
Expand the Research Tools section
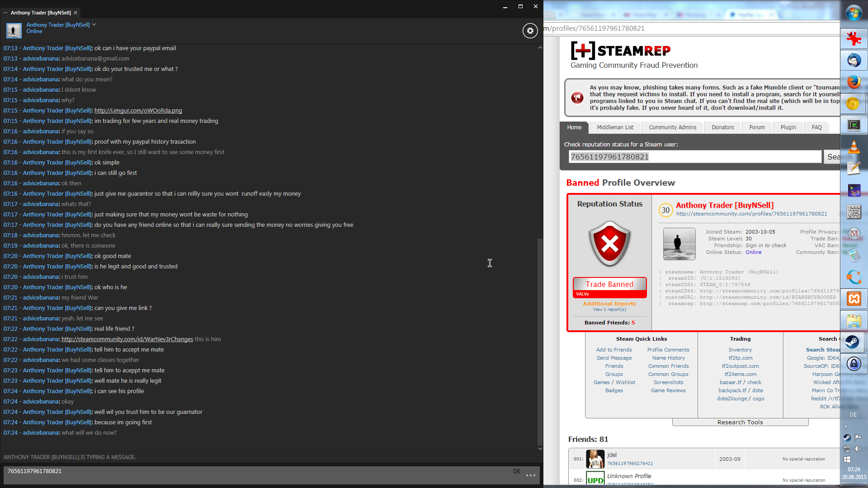740,422
